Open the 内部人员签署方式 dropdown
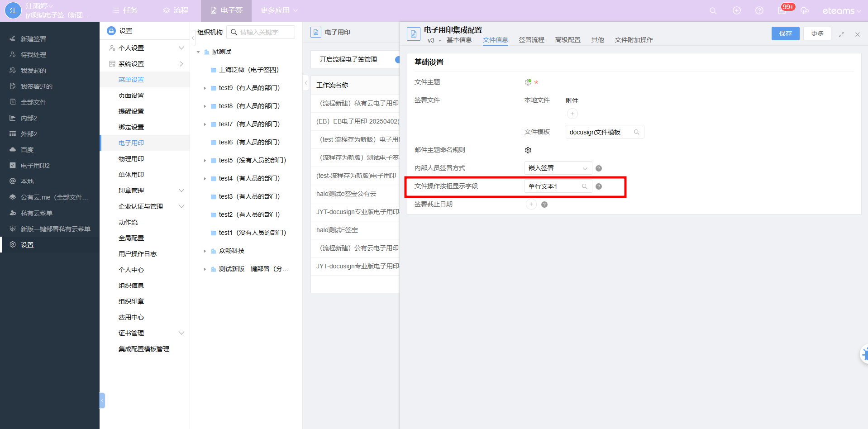The width and height of the screenshot is (868, 429). pyautogui.click(x=558, y=168)
